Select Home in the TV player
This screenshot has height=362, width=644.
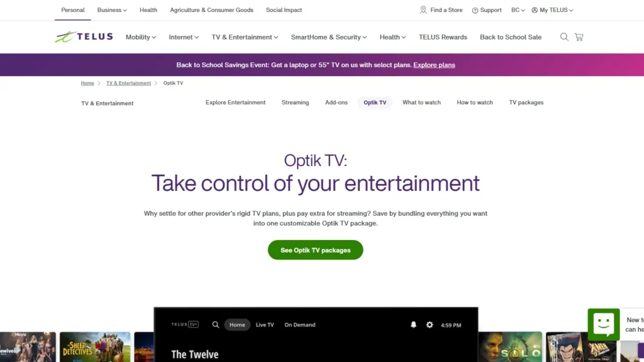tap(237, 325)
